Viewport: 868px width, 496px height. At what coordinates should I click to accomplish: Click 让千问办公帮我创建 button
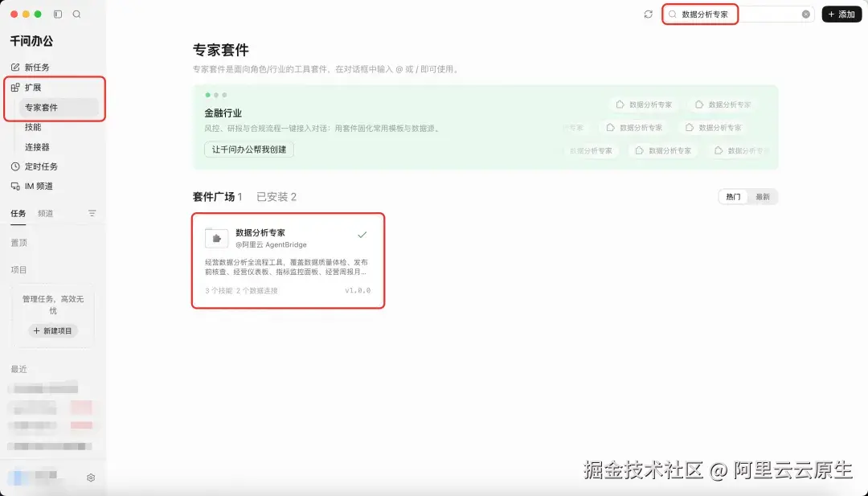tap(249, 150)
